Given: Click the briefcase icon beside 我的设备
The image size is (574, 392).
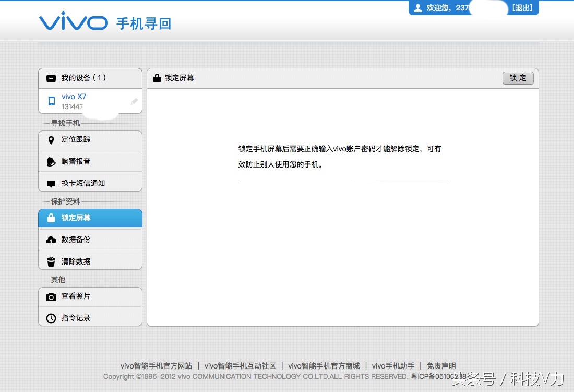Looking at the screenshot, I should [51, 77].
